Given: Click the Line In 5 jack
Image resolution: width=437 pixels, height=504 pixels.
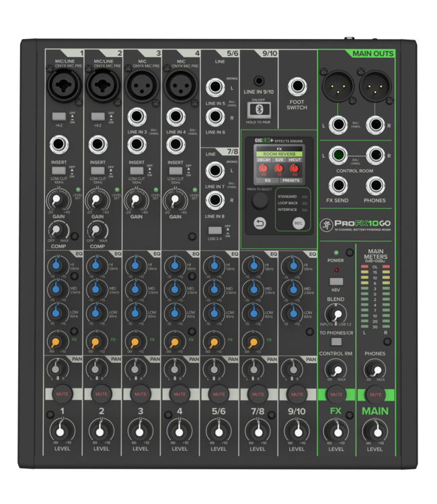Looking at the screenshot, I should [x=215, y=87].
